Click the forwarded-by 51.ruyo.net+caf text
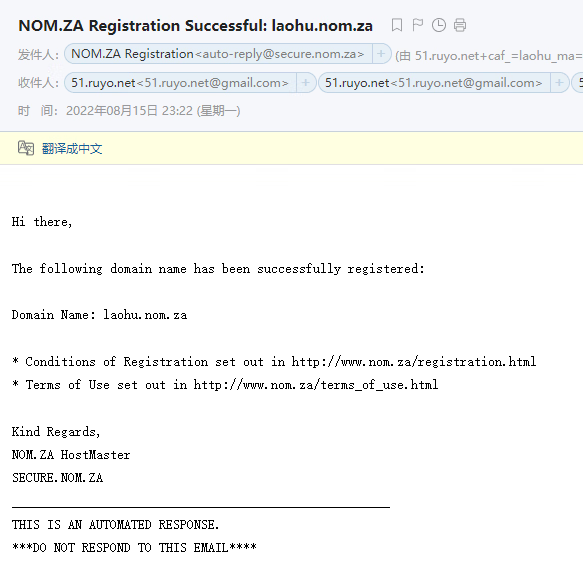Screen dimensions: 583x572 point(489,56)
